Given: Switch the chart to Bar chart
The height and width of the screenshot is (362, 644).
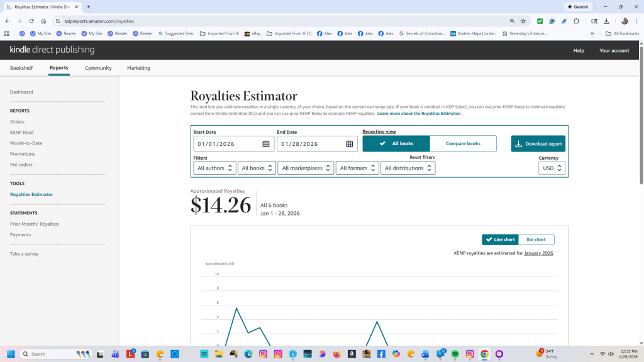Looking at the screenshot, I should click(x=536, y=239).
